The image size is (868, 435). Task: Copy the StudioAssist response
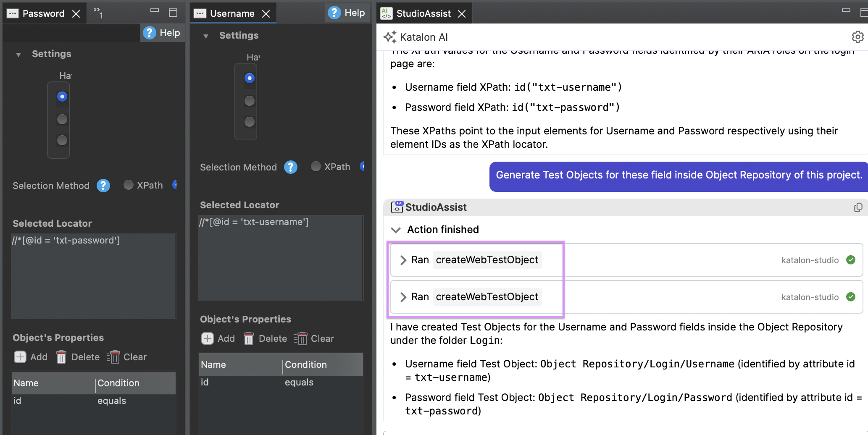[x=858, y=207]
